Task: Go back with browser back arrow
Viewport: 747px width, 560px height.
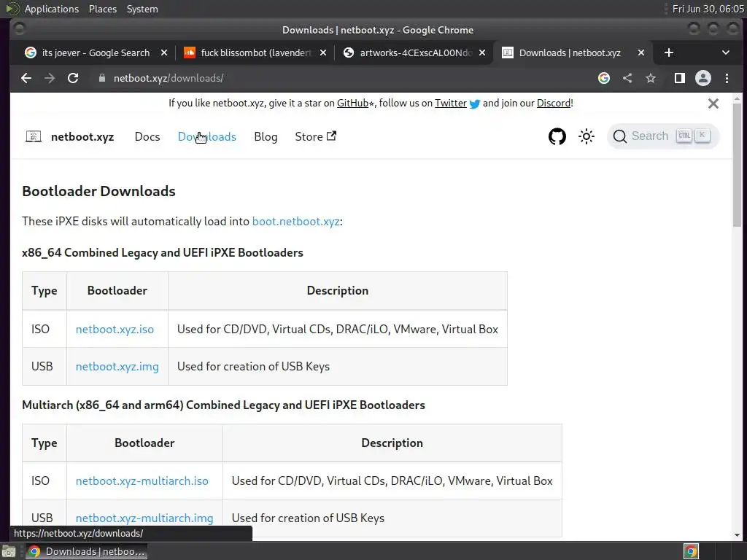Action: pos(26,78)
